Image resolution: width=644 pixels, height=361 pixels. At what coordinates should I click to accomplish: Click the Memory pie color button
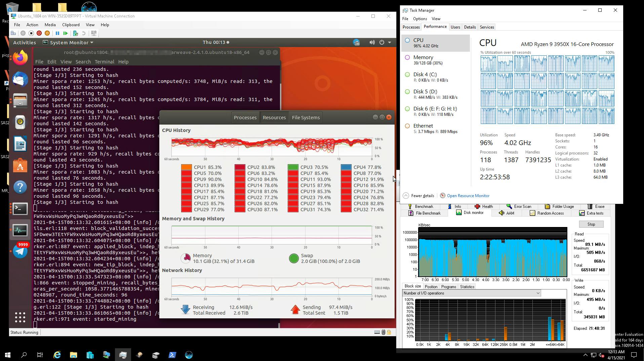(x=186, y=258)
